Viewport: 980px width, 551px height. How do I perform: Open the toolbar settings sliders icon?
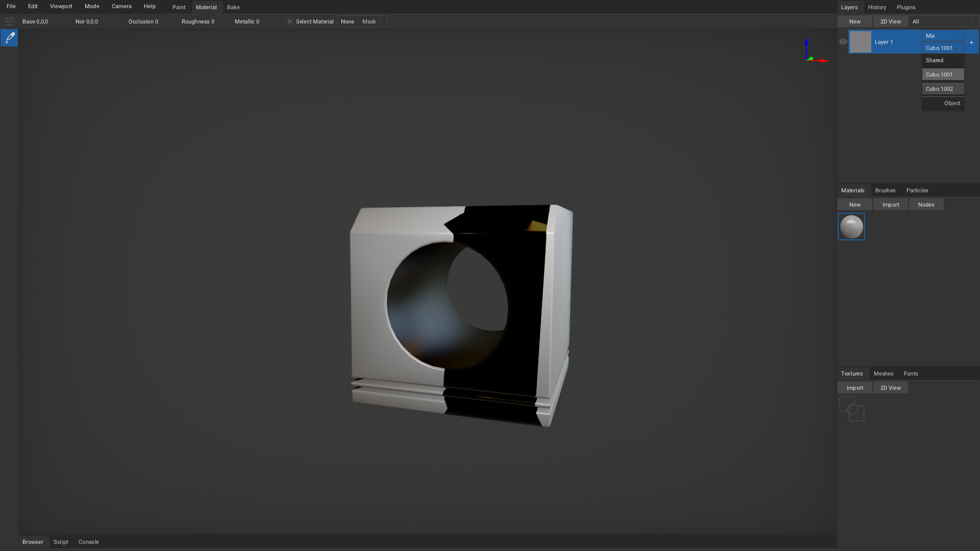click(x=9, y=21)
